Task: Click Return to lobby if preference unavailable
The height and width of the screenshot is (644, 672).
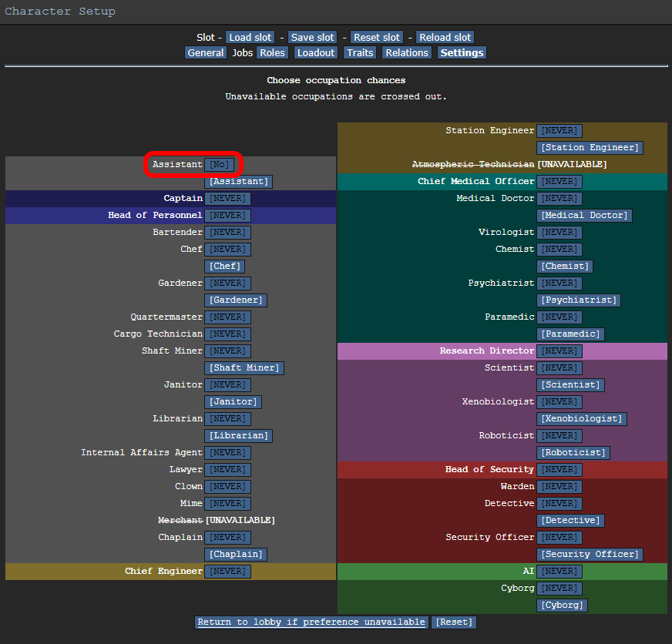Action: tap(311, 622)
